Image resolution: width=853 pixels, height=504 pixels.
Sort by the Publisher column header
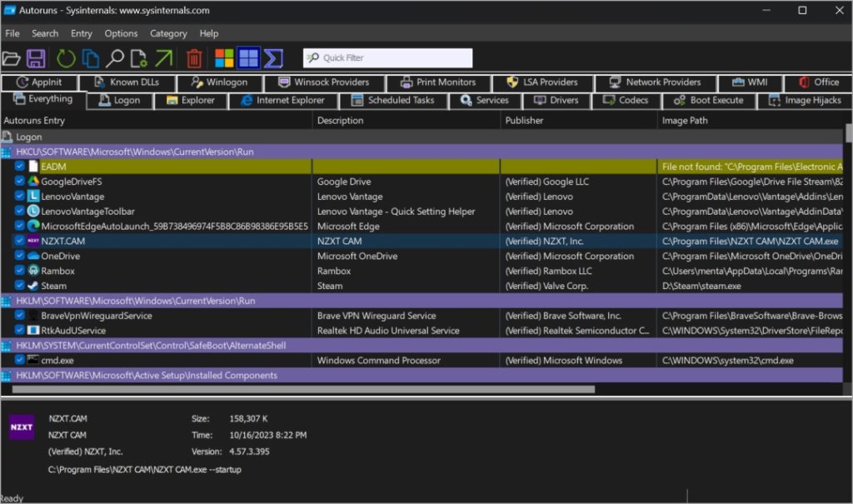(x=525, y=121)
